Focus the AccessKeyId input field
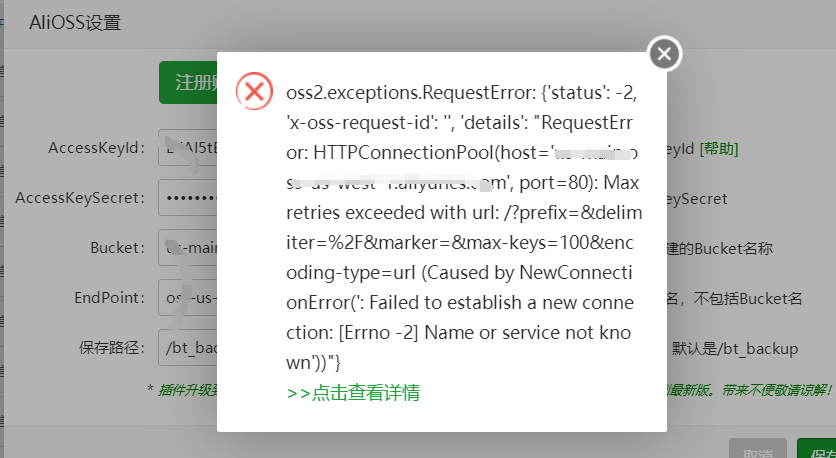 (x=188, y=148)
